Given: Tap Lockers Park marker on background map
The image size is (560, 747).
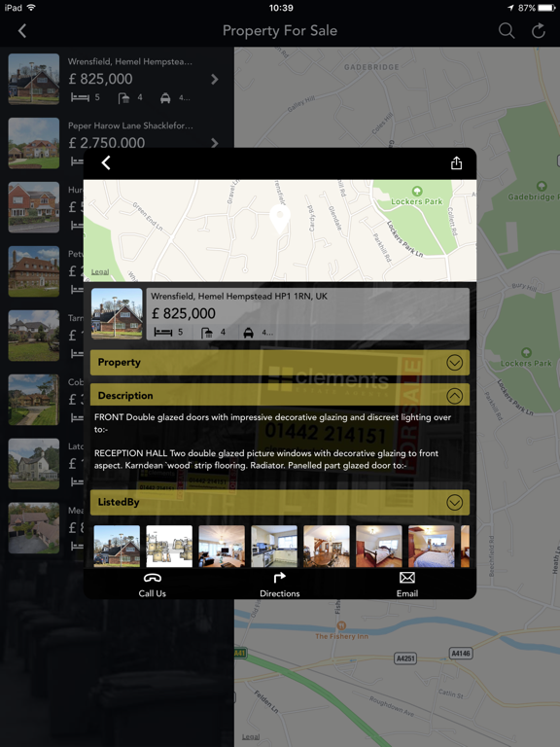Looking at the screenshot, I should pos(526,352).
